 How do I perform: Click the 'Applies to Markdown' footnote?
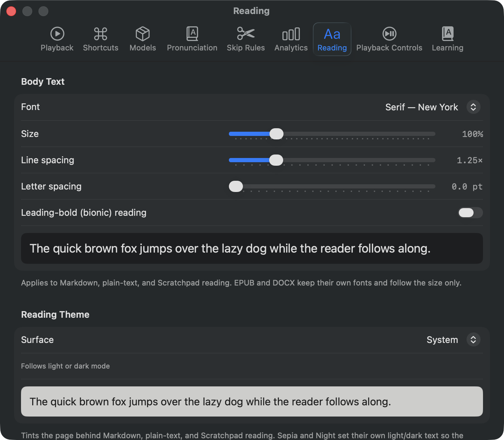click(241, 283)
